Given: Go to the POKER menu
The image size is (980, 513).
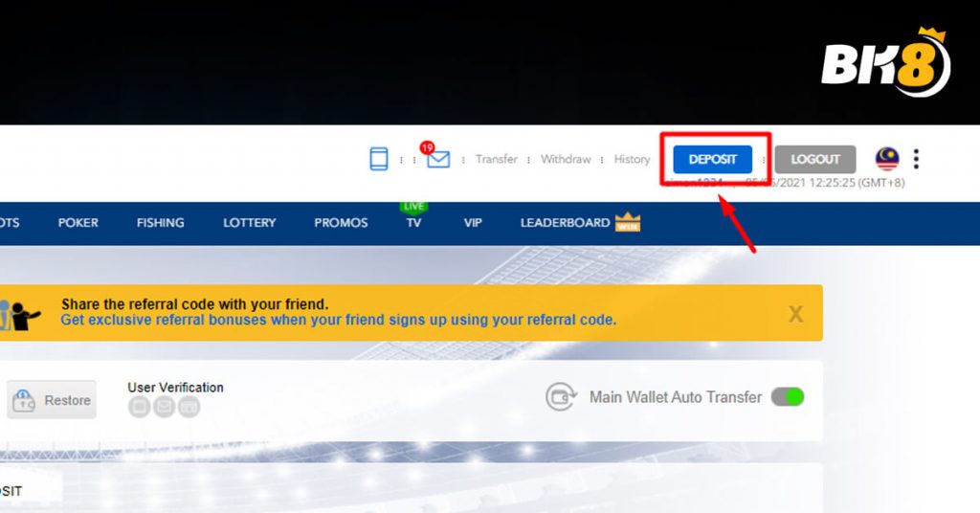Looking at the screenshot, I should tap(78, 222).
